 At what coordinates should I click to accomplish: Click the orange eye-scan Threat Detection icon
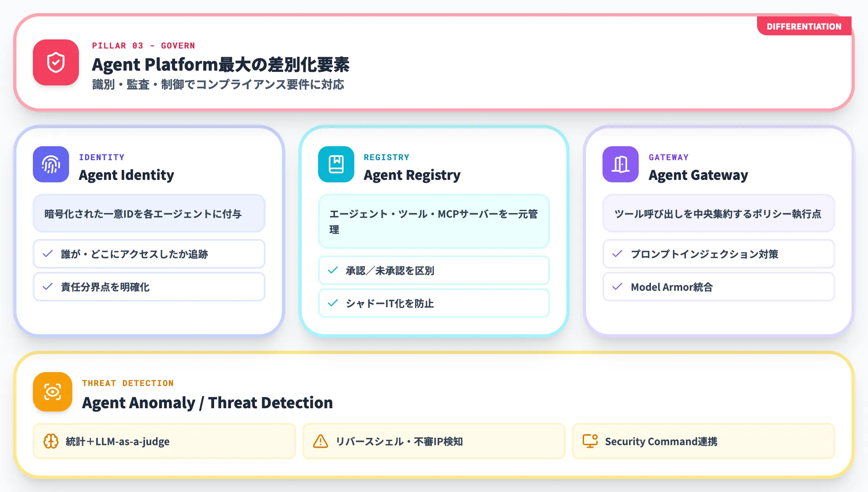tap(53, 392)
